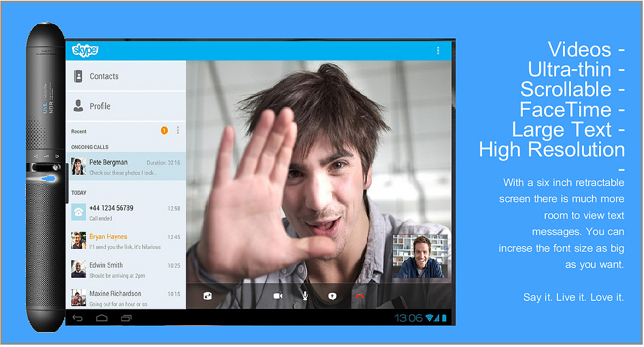Open the Skype overflow menu dots
Image resolution: width=644 pixels, height=347 pixels.
tap(438, 50)
